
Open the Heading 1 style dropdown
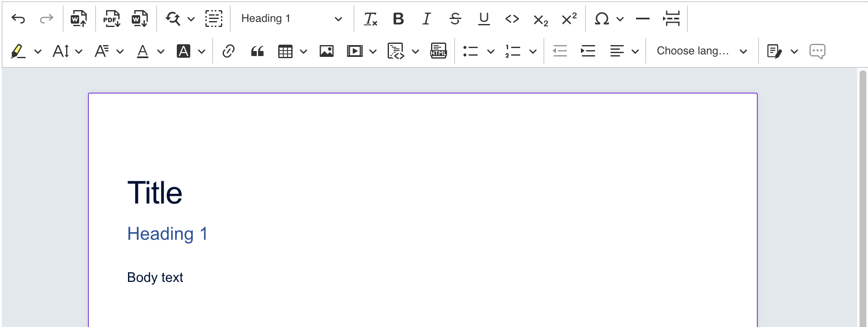[292, 19]
